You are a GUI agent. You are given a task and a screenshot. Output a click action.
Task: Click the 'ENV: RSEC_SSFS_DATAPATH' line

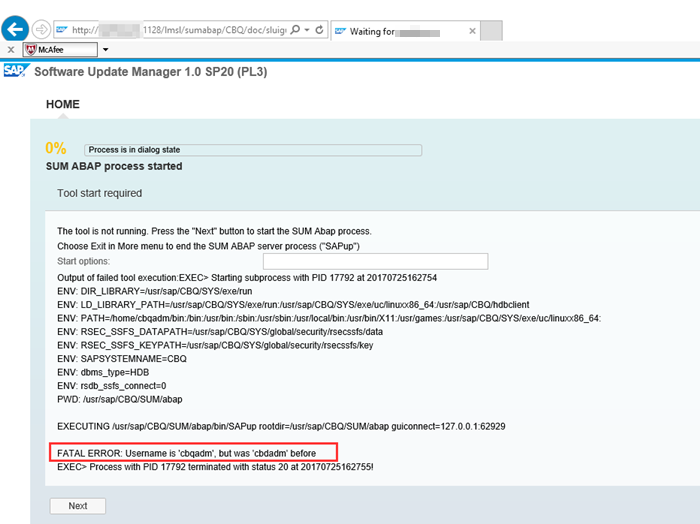(220, 332)
